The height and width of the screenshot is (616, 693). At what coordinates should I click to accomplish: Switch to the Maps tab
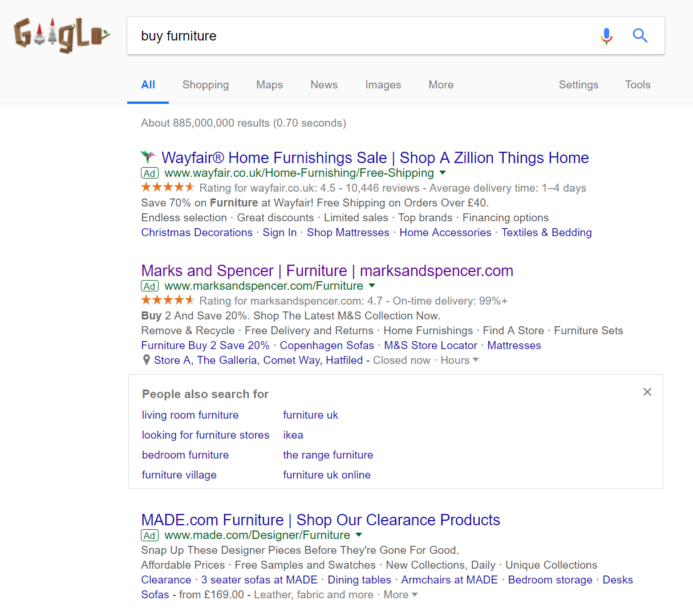[269, 85]
